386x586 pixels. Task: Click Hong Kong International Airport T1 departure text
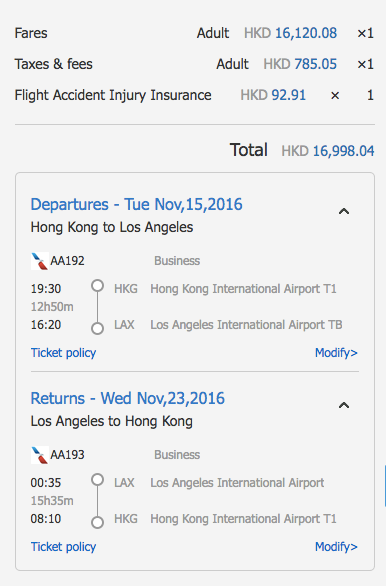(243, 289)
